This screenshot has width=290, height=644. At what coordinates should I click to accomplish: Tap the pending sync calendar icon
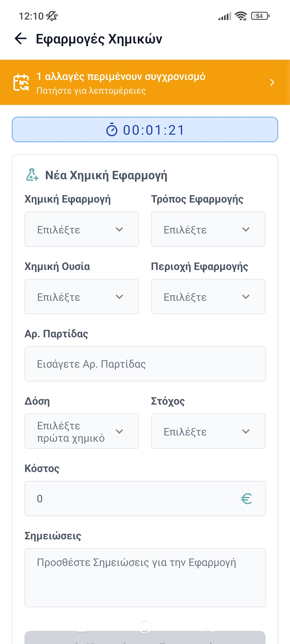[x=21, y=83]
